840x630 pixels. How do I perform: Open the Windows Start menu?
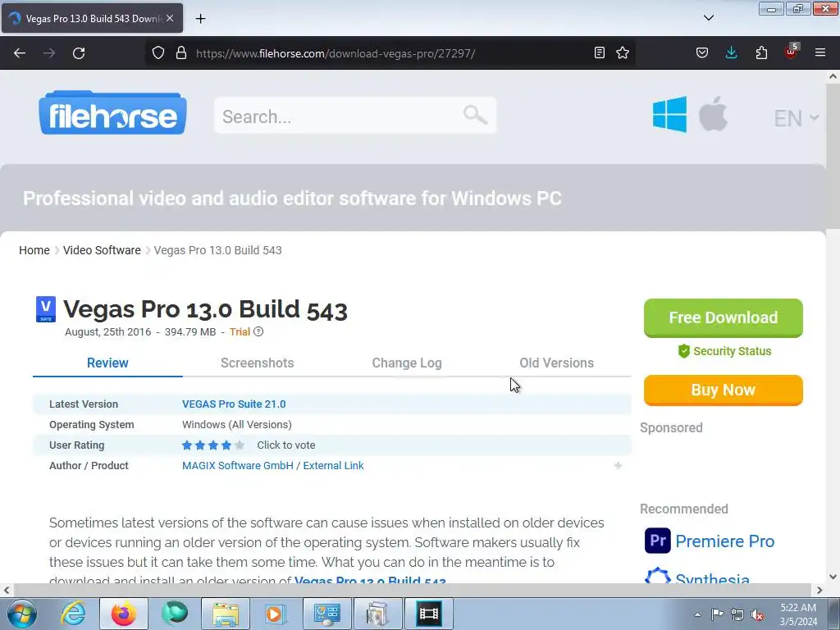pos(21,614)
